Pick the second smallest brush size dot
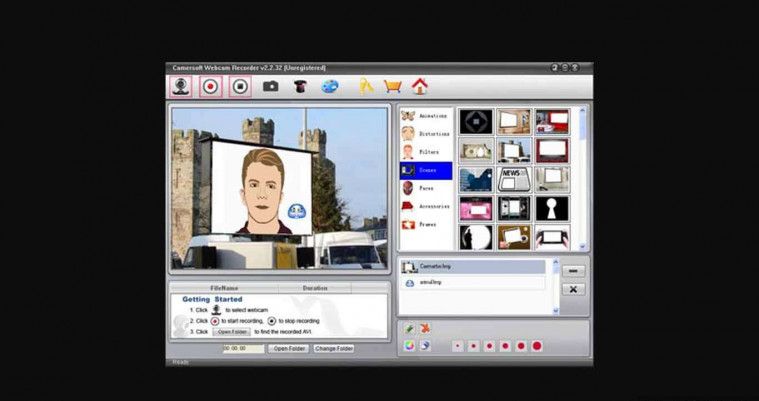 474,346
